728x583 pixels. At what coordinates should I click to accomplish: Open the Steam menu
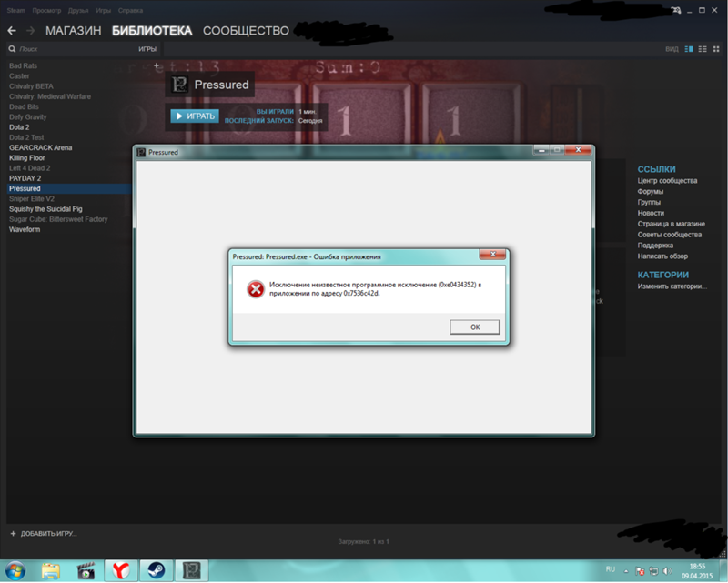click(x=15, y=10)
